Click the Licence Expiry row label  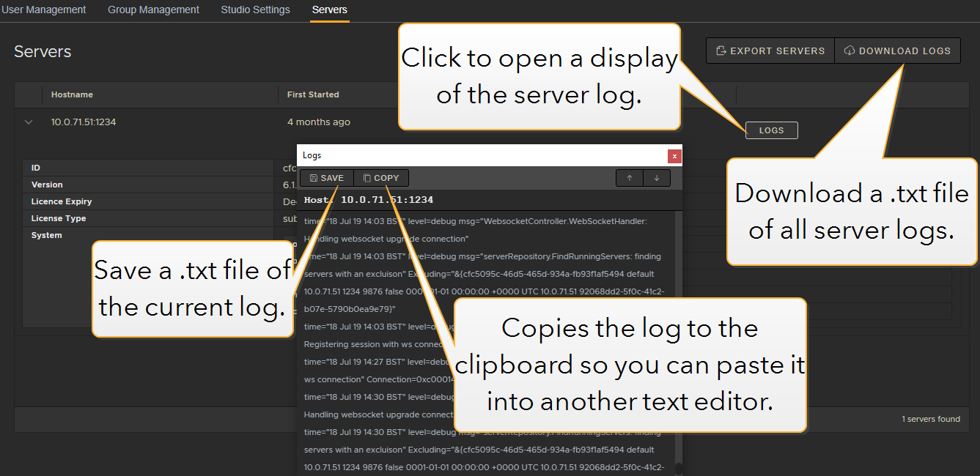click(x=62, y=201)
